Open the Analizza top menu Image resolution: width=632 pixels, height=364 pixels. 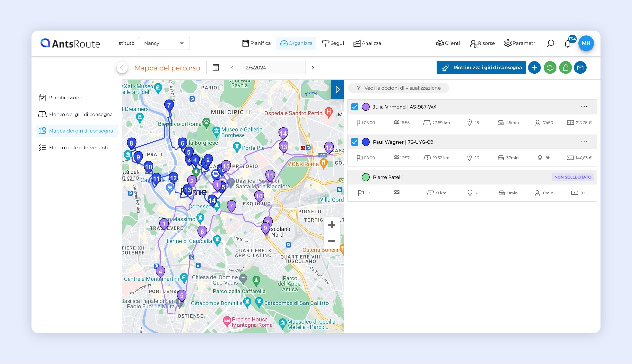point(367,43)
